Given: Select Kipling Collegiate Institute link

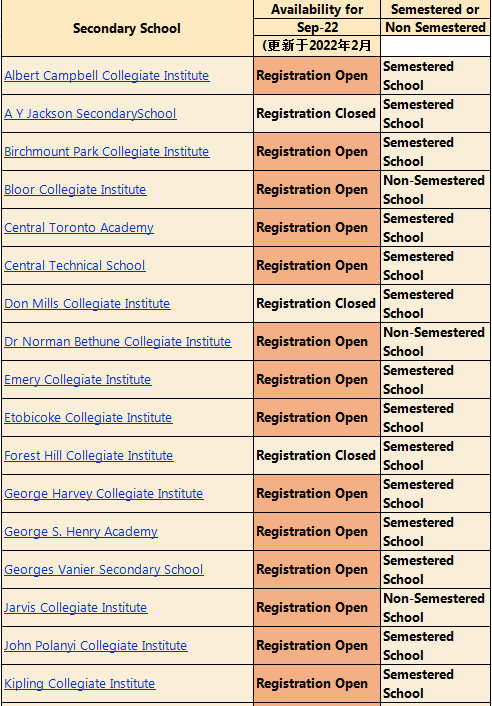Looking at the screenshot, I should tap(80, 683).
